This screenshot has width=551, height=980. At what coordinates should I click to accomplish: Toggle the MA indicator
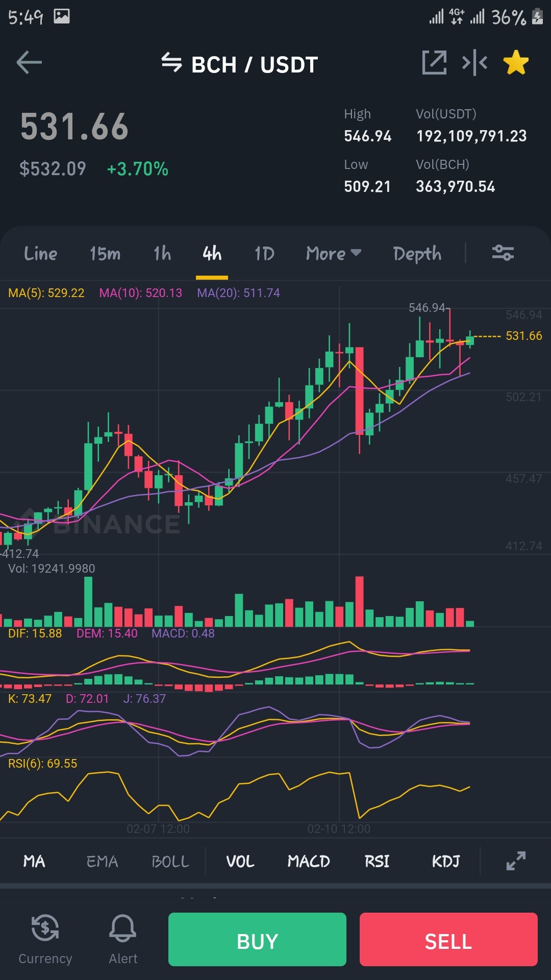coord(34,862)
